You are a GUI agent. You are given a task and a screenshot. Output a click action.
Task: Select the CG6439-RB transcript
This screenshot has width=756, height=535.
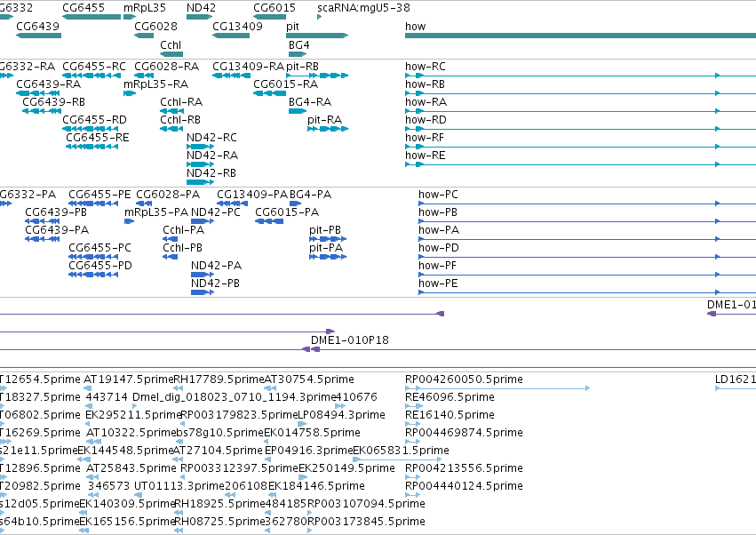click(x=41, y=111)
